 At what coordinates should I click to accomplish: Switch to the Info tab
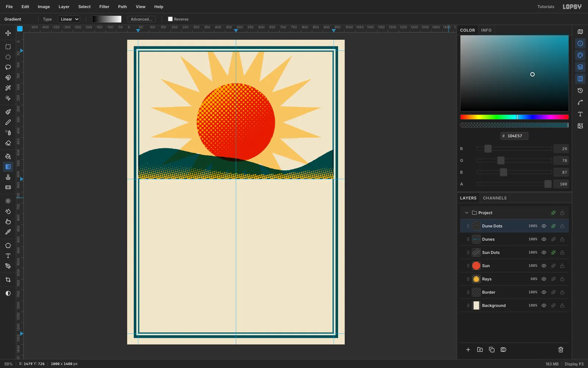point(486,30)
